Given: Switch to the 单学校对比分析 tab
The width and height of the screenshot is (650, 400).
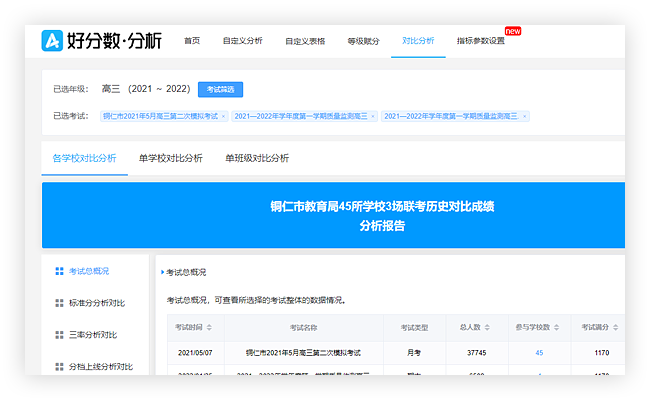Looking at the screenshot, I should (x=170, y=158).
